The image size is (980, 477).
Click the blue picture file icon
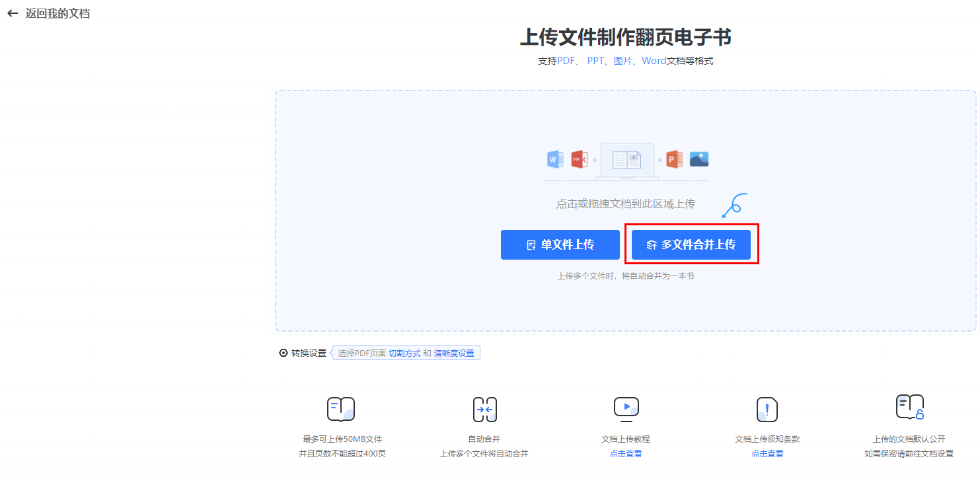699,159
